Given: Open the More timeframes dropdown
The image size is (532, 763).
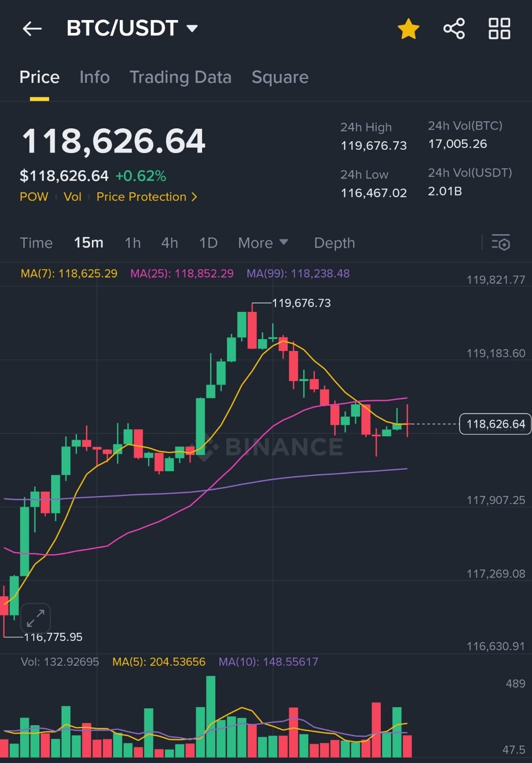Looking at the screenshot, I should tap(263, 243).
